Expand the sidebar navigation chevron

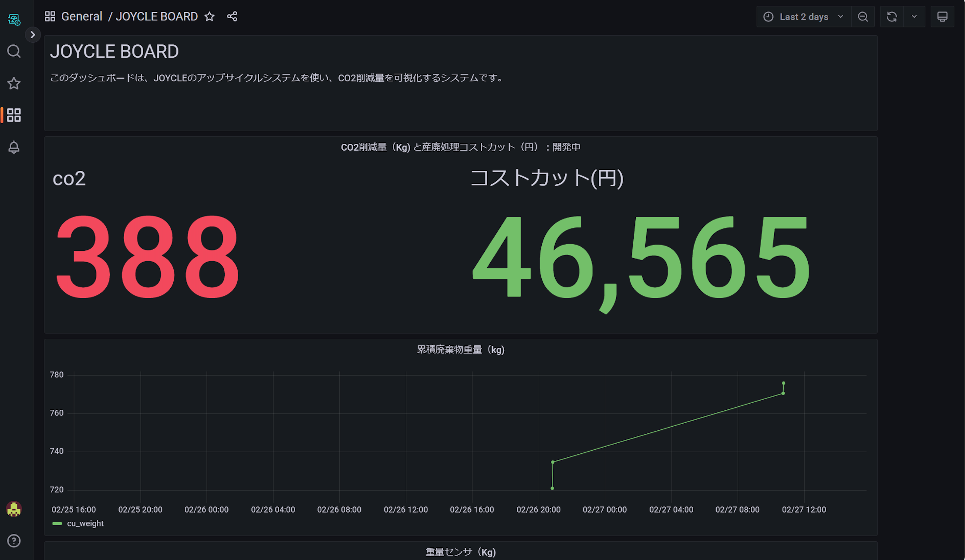click(x=33, y=35)
